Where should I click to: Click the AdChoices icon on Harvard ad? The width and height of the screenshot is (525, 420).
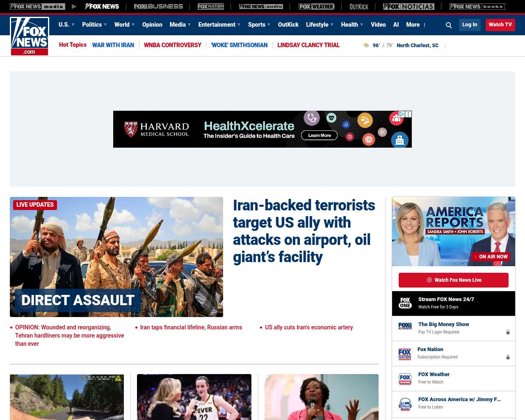click(402, 114)
